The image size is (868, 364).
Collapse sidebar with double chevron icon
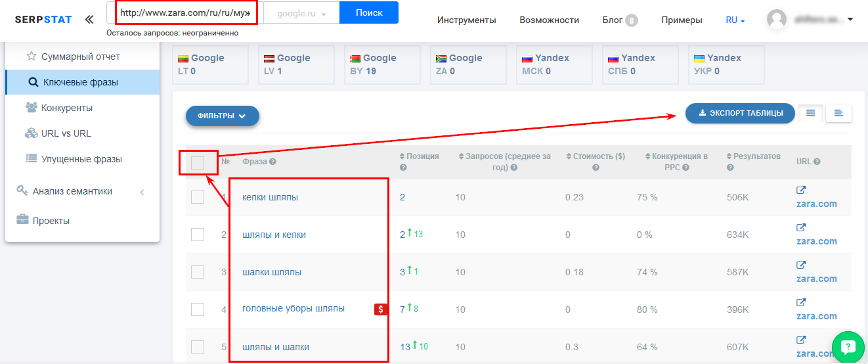pos(89,20)
